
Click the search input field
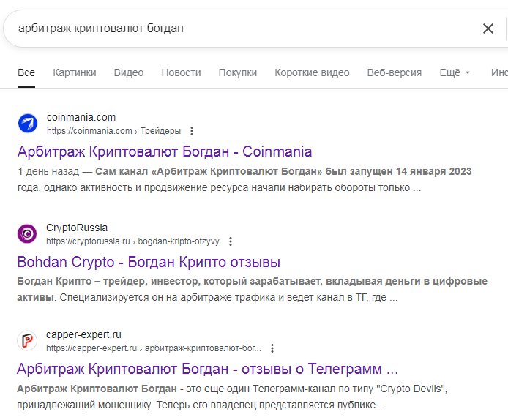tap(242, 29)
